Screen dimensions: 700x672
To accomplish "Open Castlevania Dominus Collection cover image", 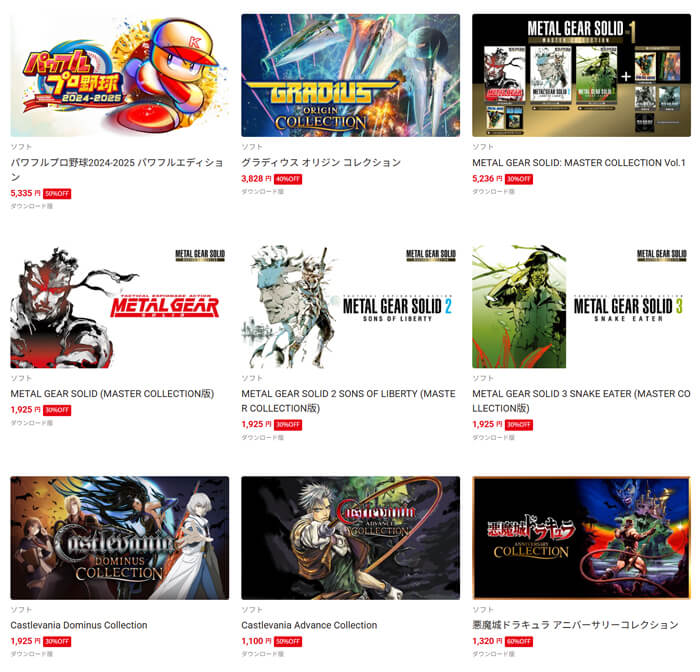I will click(120, 538).
